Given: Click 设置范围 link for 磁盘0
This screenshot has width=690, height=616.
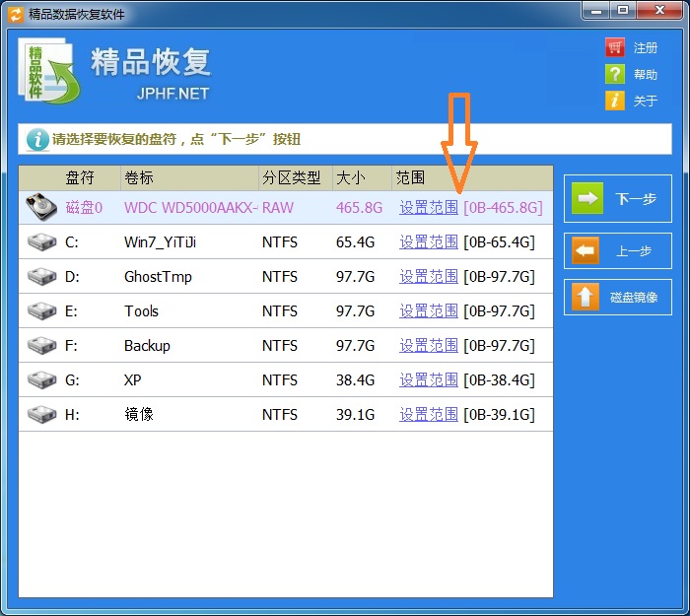Looking at the screenshot, I should tap(429, 207).
